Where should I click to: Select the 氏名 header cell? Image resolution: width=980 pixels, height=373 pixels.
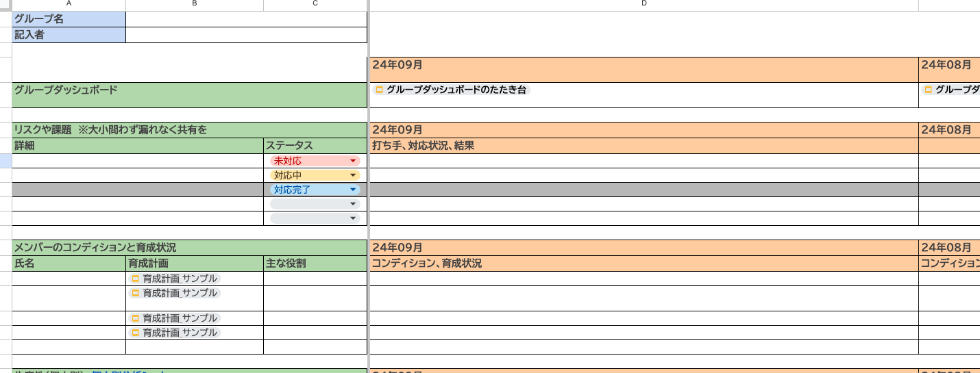pyautogui.click(x=69, y=263)
